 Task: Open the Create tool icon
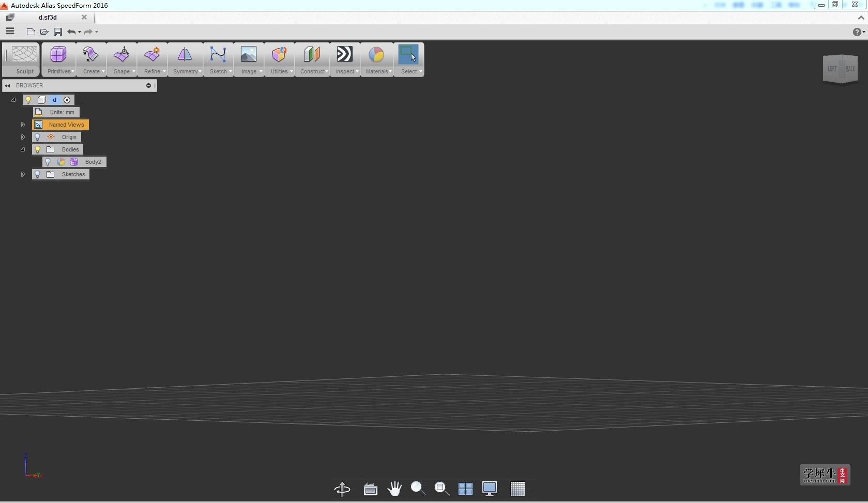[90, 54]
